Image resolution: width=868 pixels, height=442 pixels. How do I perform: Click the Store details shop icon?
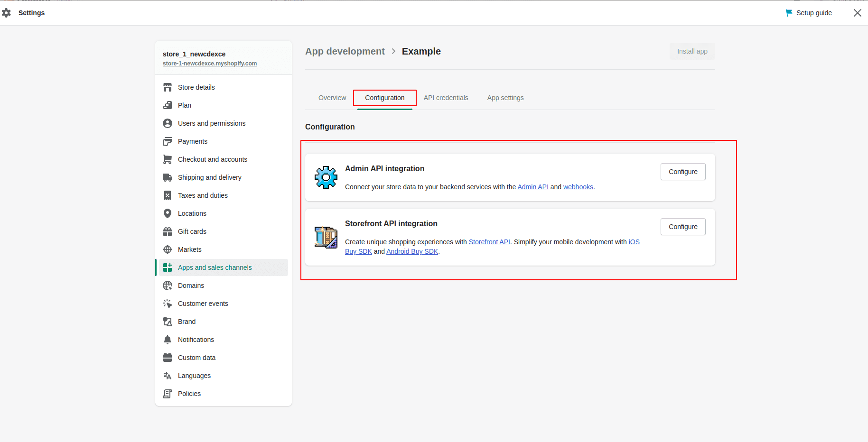[168, 87]
